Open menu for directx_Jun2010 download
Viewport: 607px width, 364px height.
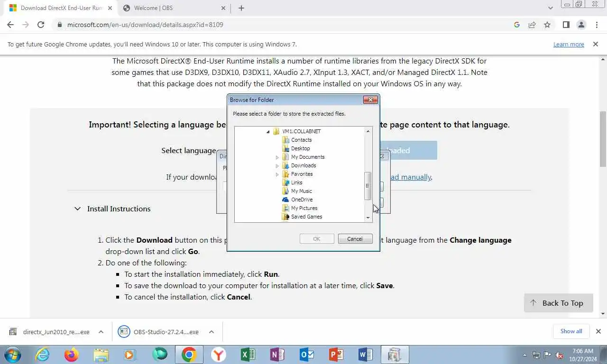tap(101, 332)
